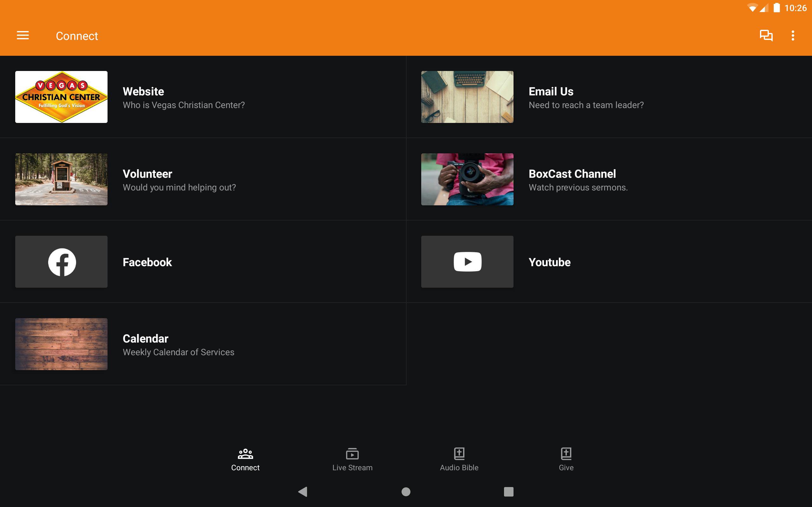Select Volunteer list entry text
The image size is (812, 507).
click(x=147, y=174)
